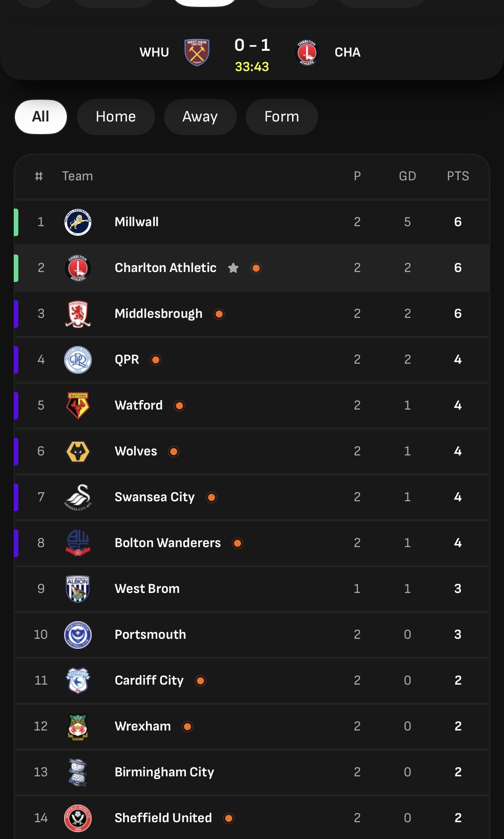Open the Bolton Wanderers team row
Viewport: 504px width, 839px height.
(x=252, y=543)
